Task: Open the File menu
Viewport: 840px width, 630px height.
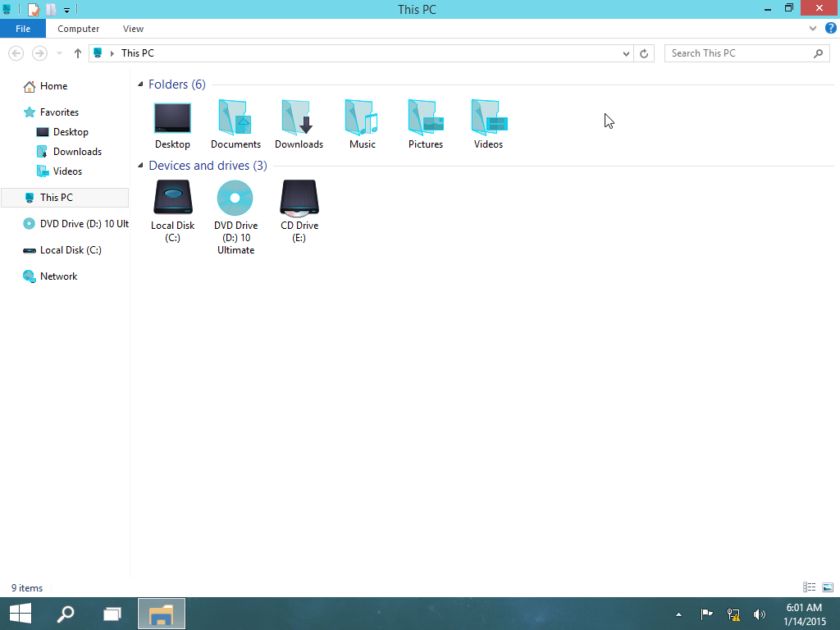Action: click(22, 29)
